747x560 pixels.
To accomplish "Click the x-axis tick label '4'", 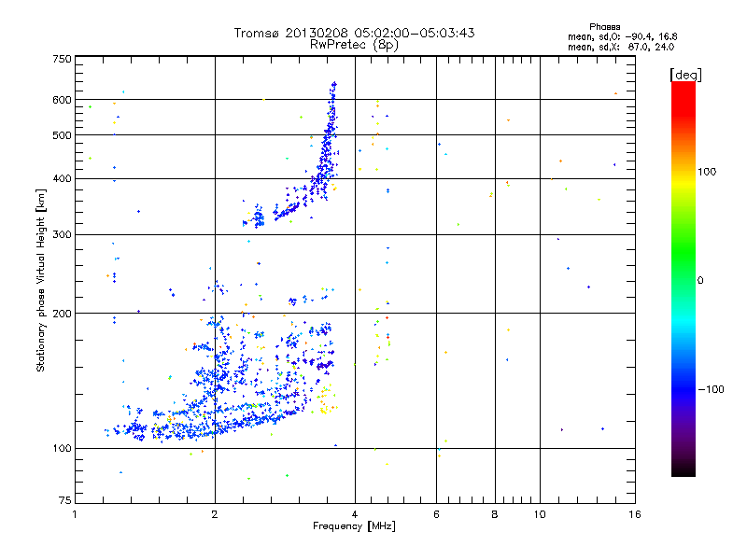I will pos(355,514).
